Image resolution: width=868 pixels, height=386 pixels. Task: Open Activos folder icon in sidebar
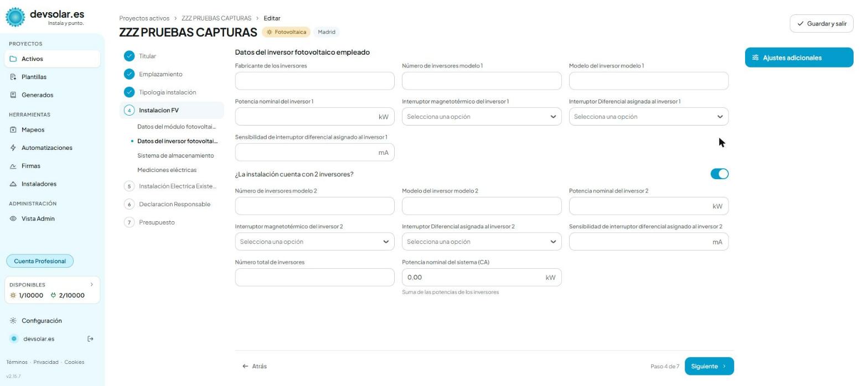[x=14, y=59]
